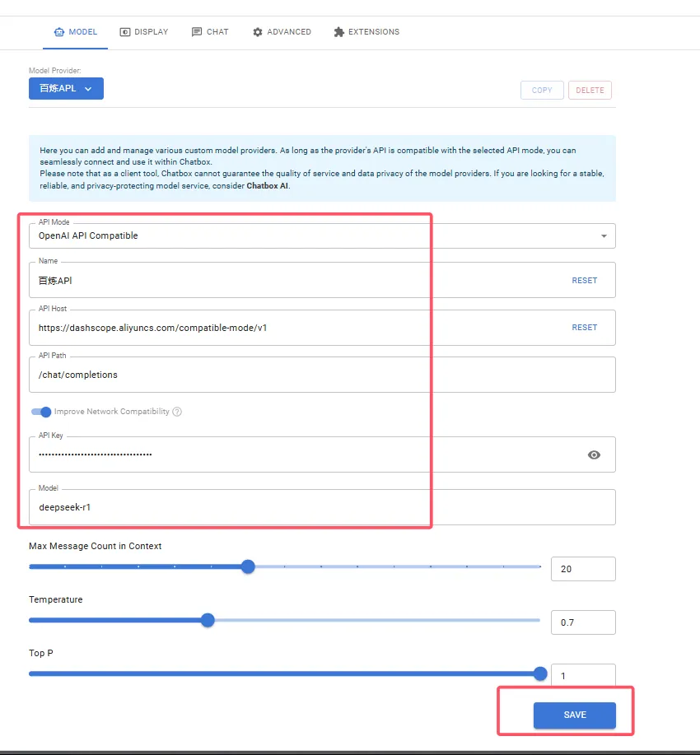Toggle Improve Network Compatibility switch
Screen dimensions: 700x755
click(x=41, y=412)
